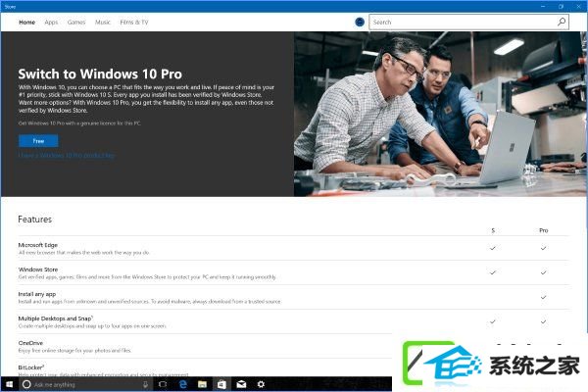Open File Explorer from the taskbar
Screen dimensions: 588x392
(x=203, y=384)
